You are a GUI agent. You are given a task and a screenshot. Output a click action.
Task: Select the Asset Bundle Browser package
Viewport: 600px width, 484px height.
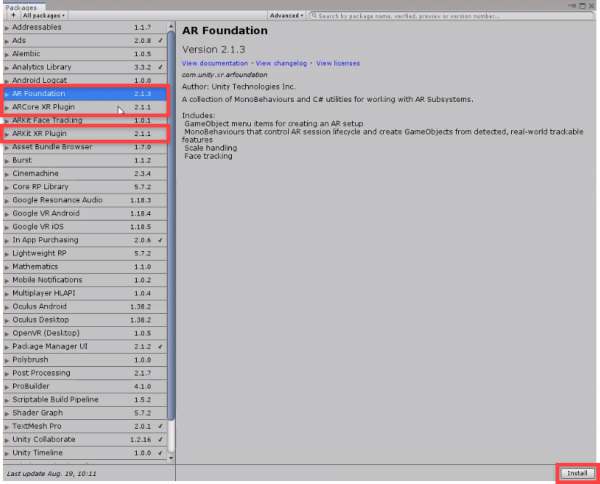tap(85, 147)
